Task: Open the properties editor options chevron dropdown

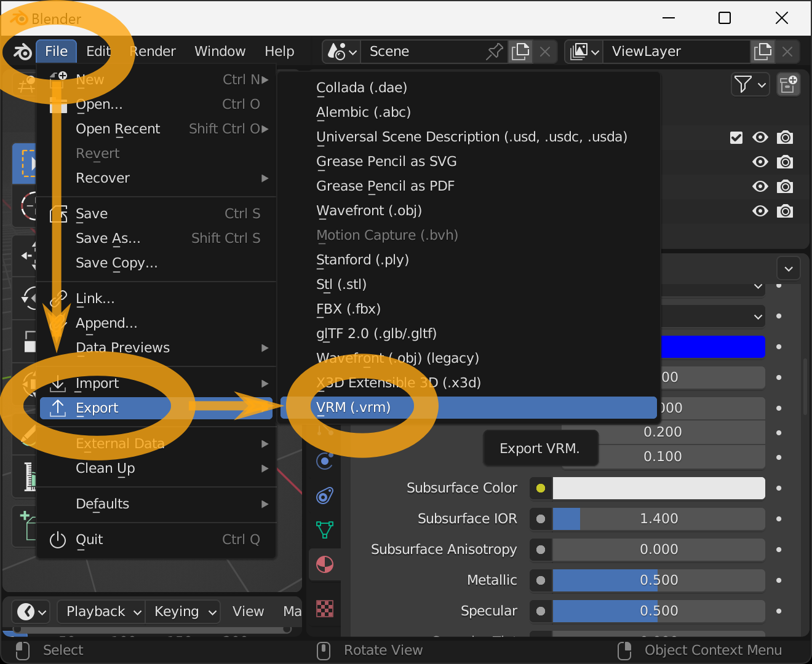Action: click(789, 269)
